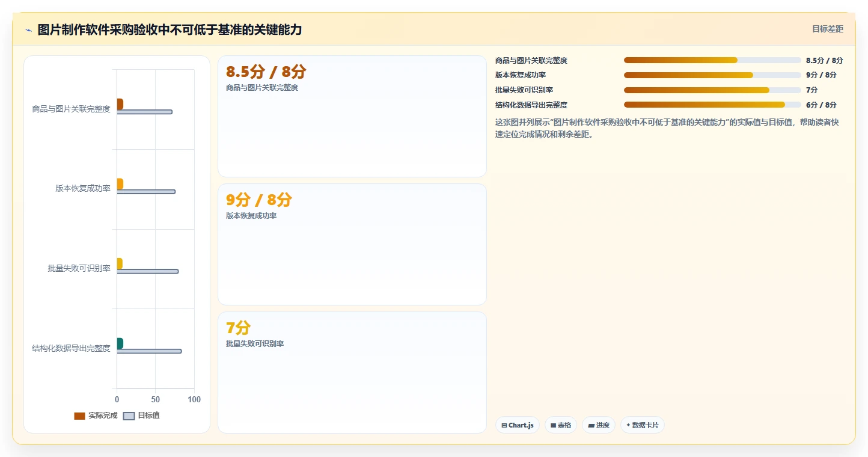868x457 pixels.
Task: Select the 8.5分 / 8分 card value
Action: click(x=266, y=72)
